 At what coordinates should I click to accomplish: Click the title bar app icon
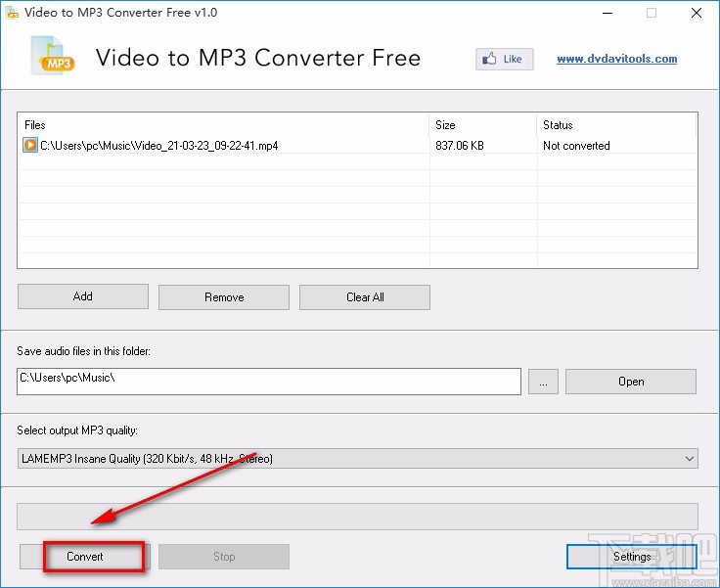point(12,13)
